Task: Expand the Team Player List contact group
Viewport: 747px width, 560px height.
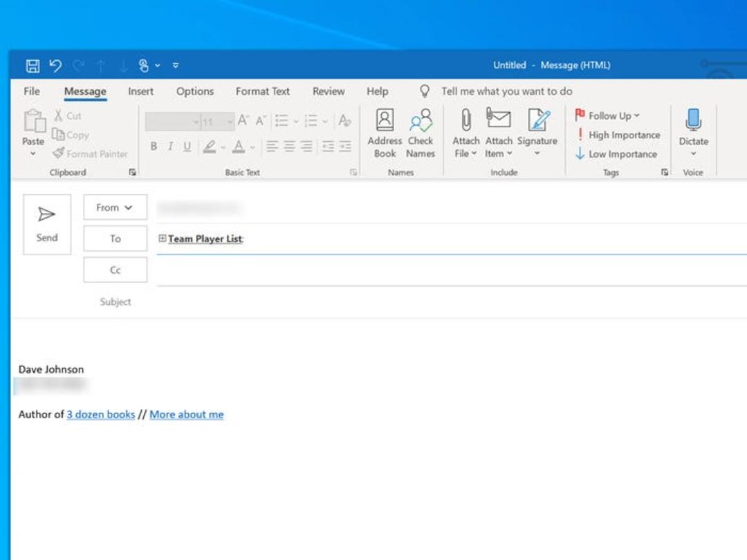Action: coord(162,238)
